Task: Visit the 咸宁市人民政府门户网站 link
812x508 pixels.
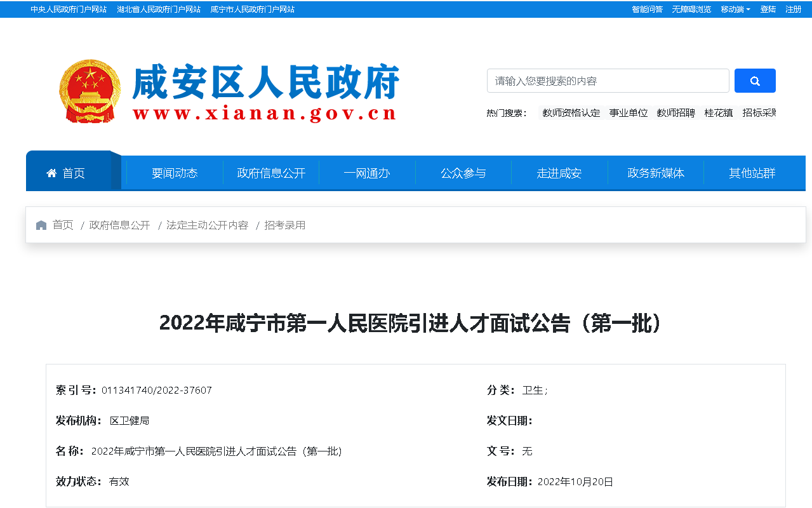Action: pos(252,10)
